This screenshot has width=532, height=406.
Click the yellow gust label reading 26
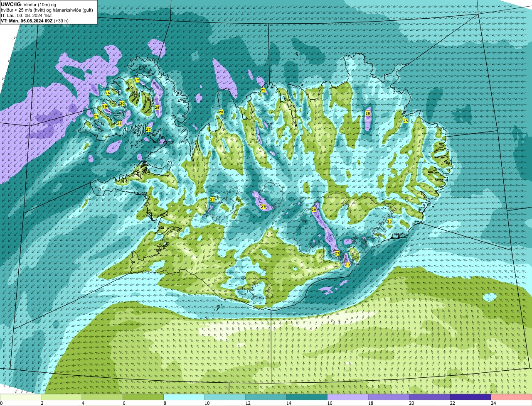click(108, 93)
